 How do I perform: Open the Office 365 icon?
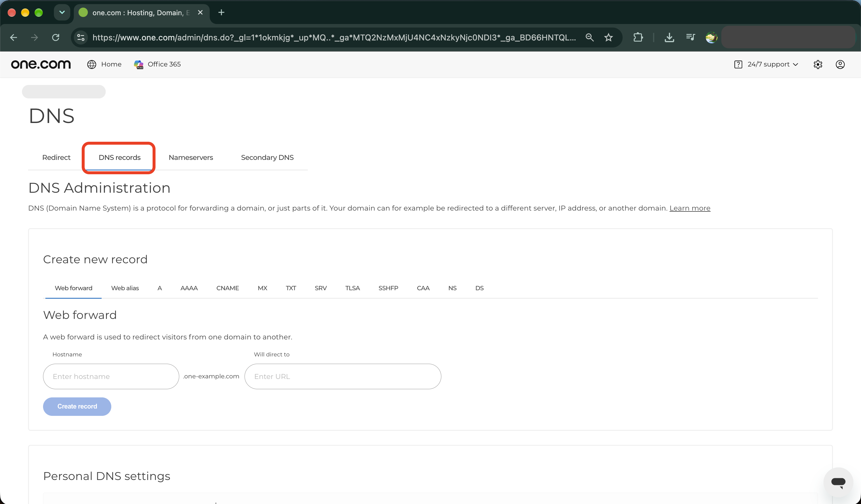pyautogui.click(x=138, y=64)
